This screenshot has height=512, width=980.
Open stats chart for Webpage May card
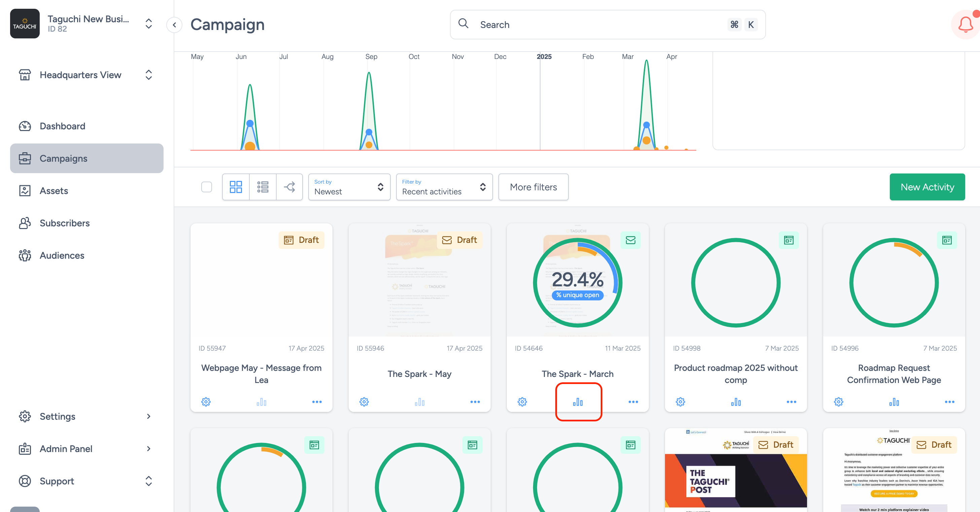coord(261,402)
